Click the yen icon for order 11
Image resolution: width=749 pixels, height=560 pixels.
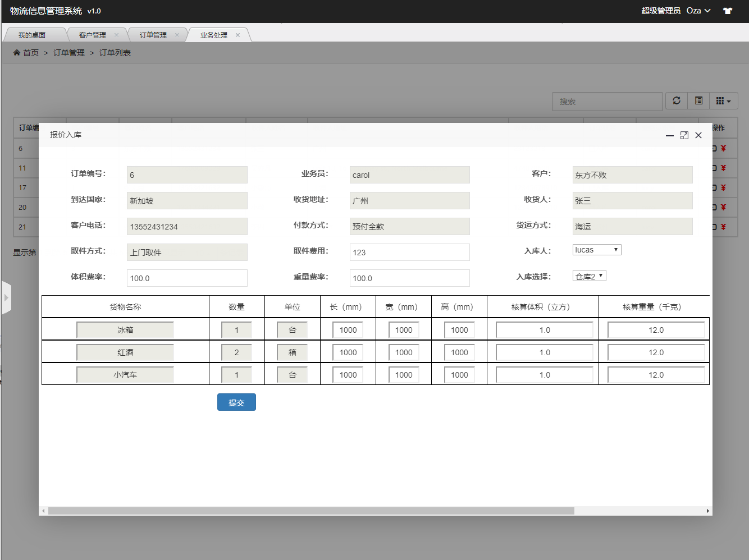point(723,168)
